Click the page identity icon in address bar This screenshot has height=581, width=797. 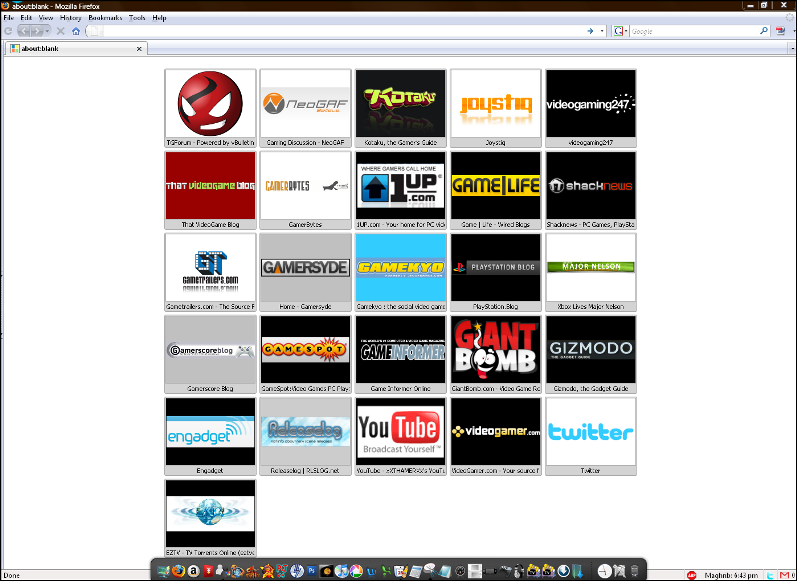[94, 31]
